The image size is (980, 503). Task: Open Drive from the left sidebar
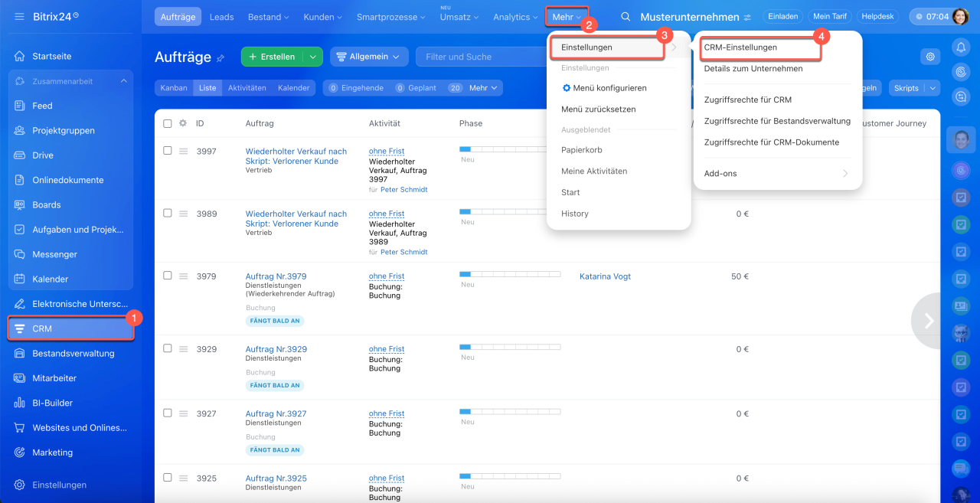point(43,155)
